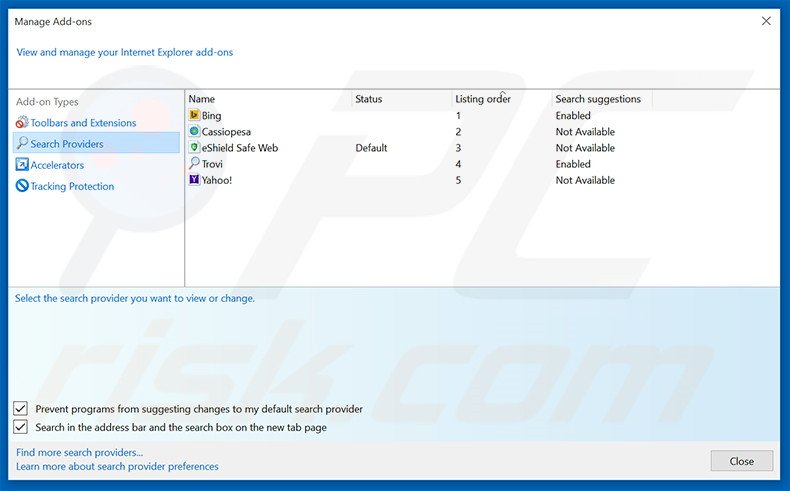790x491 pixels.
Task: Click the Search suggestions column header
Action: pyautogui.click(x=598, y=99)
